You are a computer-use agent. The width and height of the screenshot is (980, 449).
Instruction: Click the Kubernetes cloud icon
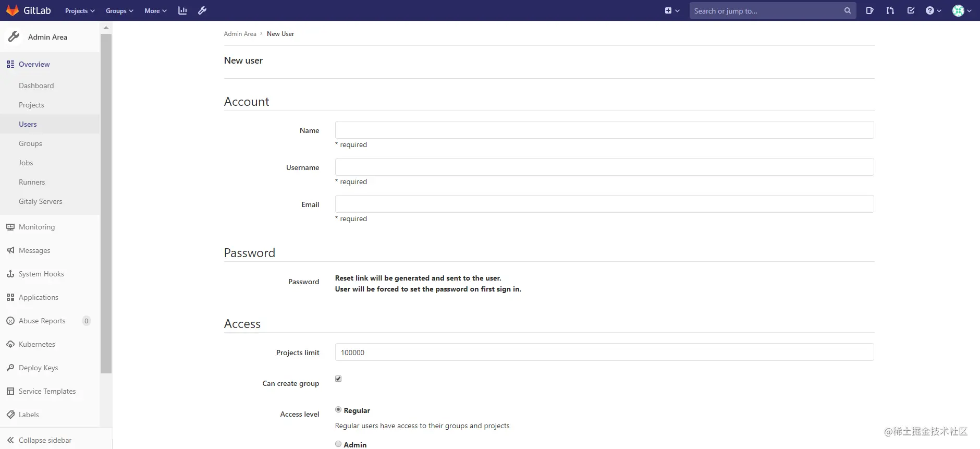[10, 344]
